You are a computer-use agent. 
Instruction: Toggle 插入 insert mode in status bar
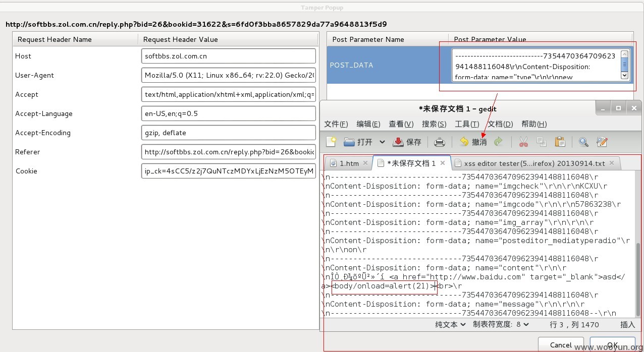tap(627, 325)
